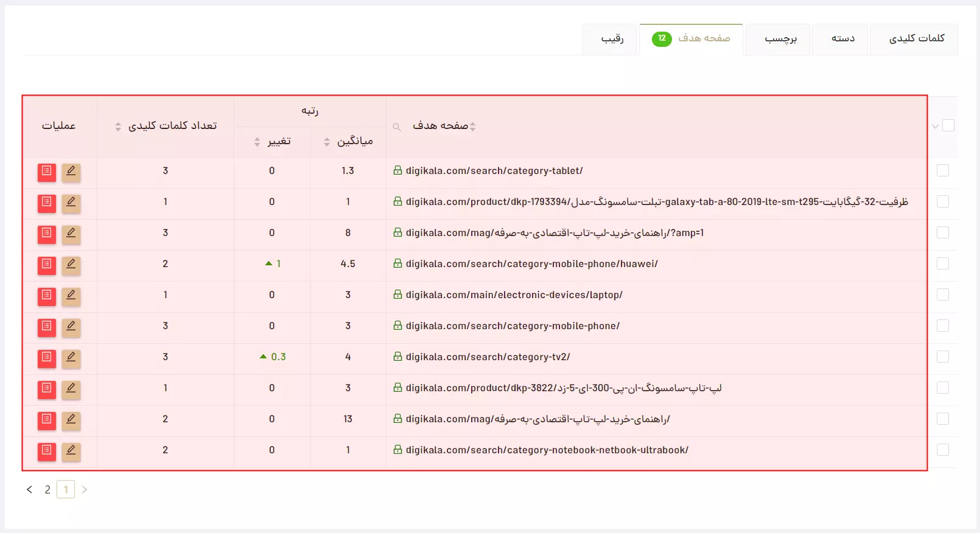Check the dkp-1793394 product row checkbox
The image size is (980, 533).
click(943, 201)
